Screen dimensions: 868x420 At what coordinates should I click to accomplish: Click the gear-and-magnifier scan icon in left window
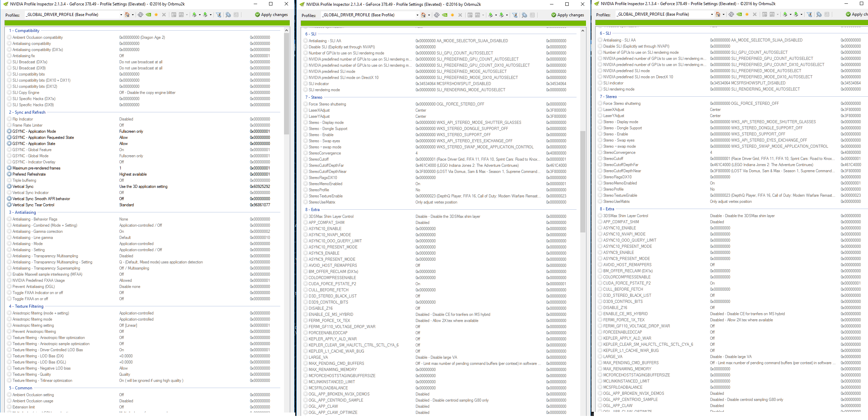click(228, 15)
